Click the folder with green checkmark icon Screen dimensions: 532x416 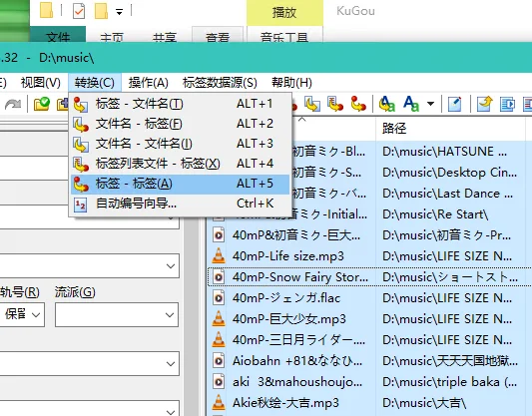click(x=42, y=104)
